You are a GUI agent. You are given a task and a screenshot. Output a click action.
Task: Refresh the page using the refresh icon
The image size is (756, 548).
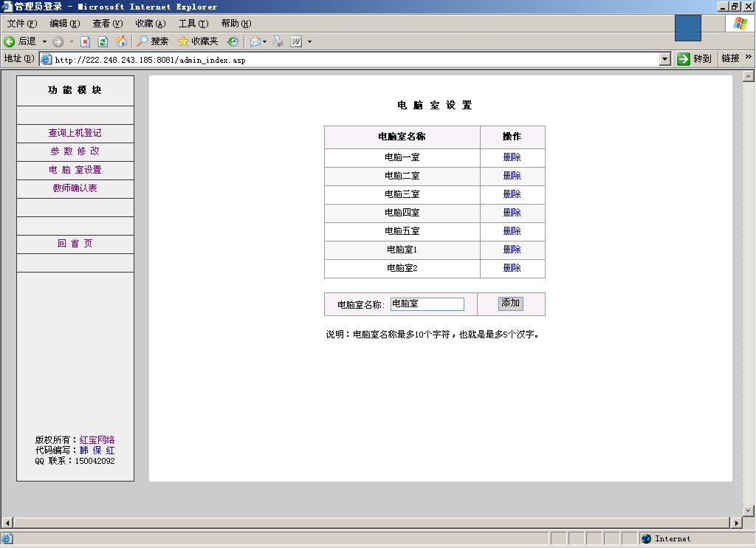(x=103, y=41)
